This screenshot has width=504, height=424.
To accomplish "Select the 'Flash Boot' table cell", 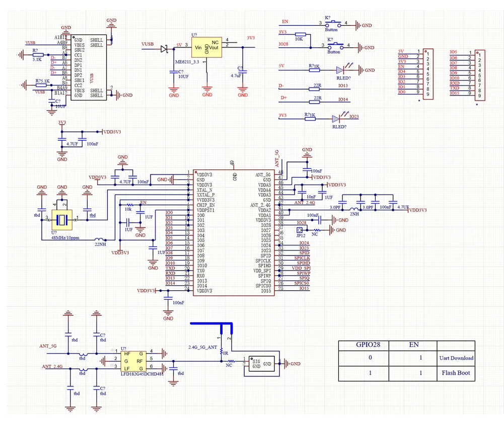I will 456,373.
